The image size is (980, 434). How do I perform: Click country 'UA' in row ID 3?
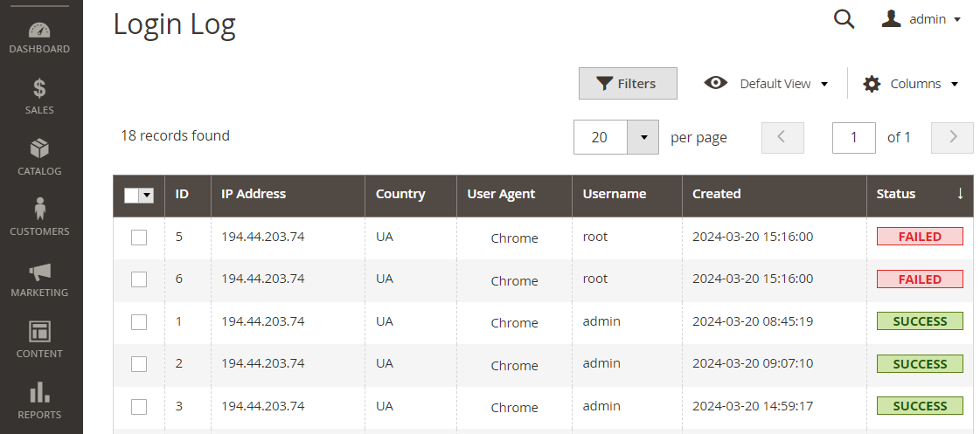[x=385, y=406]
